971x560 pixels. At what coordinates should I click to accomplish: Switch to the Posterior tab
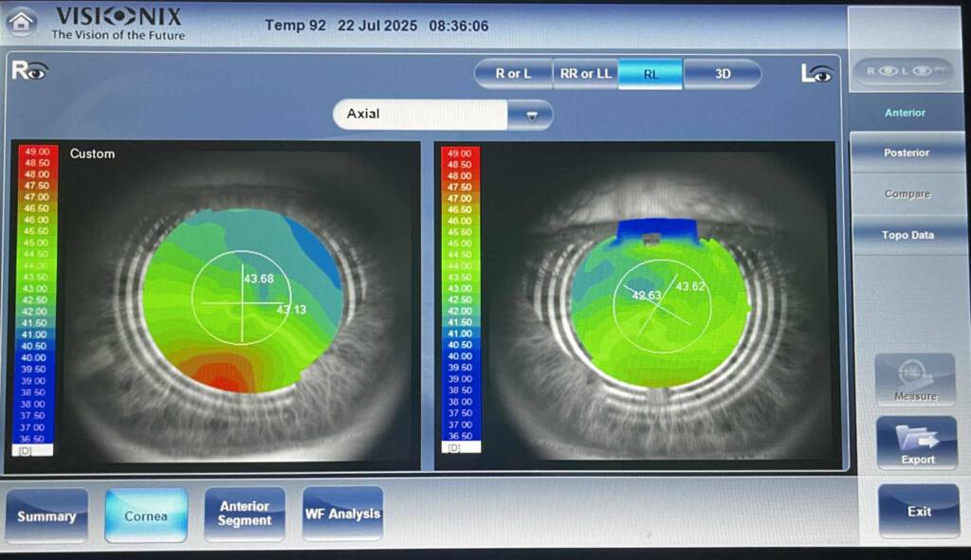[x=907, y=153]
